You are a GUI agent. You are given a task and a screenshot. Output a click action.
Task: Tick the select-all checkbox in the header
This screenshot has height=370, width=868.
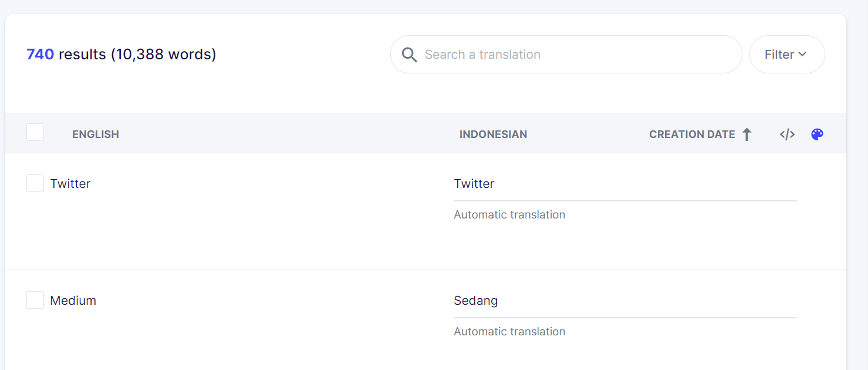(x=35, y=133)
